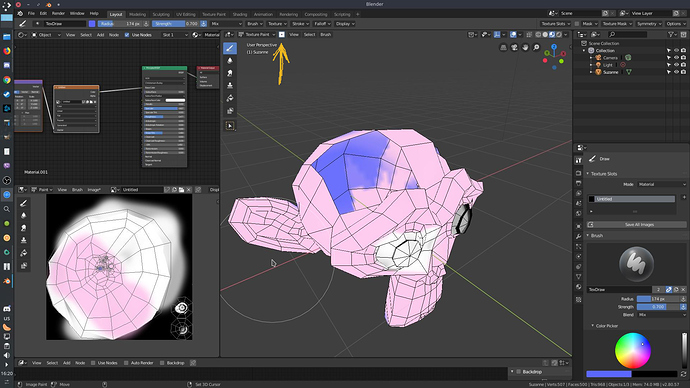Click the Options button in top bar

click(676, 24)
